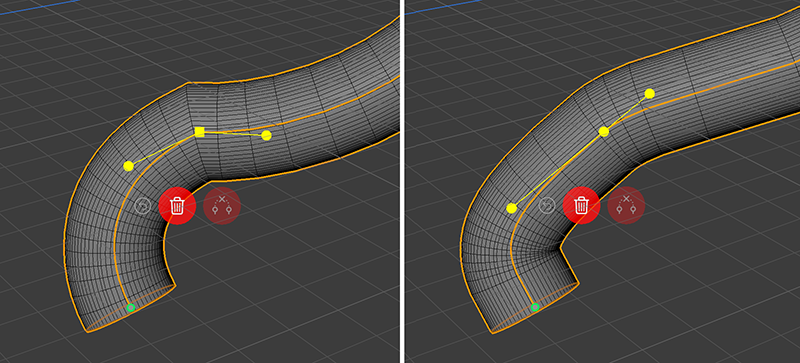Viewport: 800px width, 363px height.
Task: Pick the lowest tangent handle dot in right viewport
Action: coord(512,208)
